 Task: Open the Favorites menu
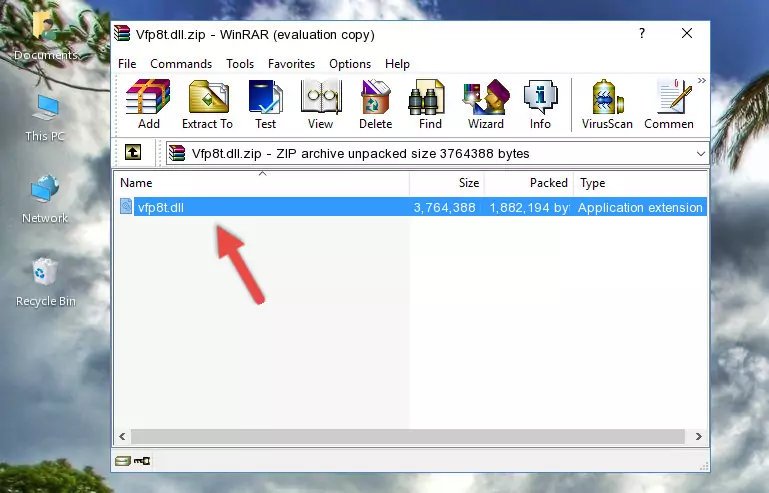pos(291,64)
